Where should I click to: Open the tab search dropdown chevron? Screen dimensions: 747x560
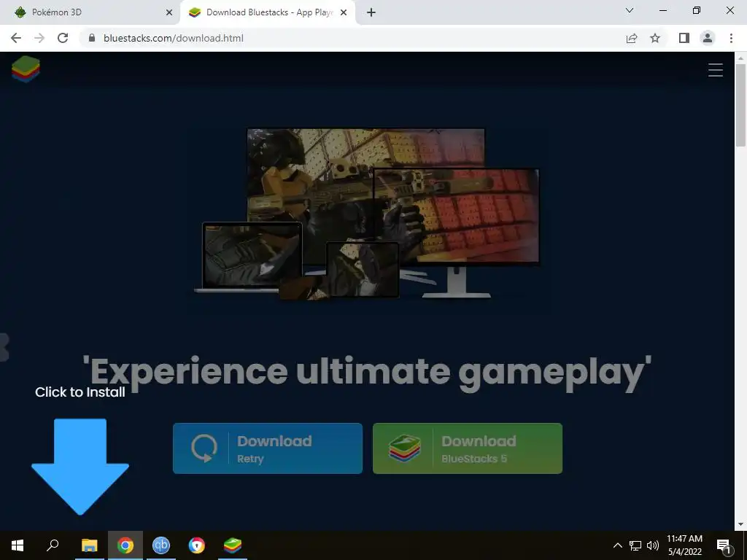[x=630, y=10]
